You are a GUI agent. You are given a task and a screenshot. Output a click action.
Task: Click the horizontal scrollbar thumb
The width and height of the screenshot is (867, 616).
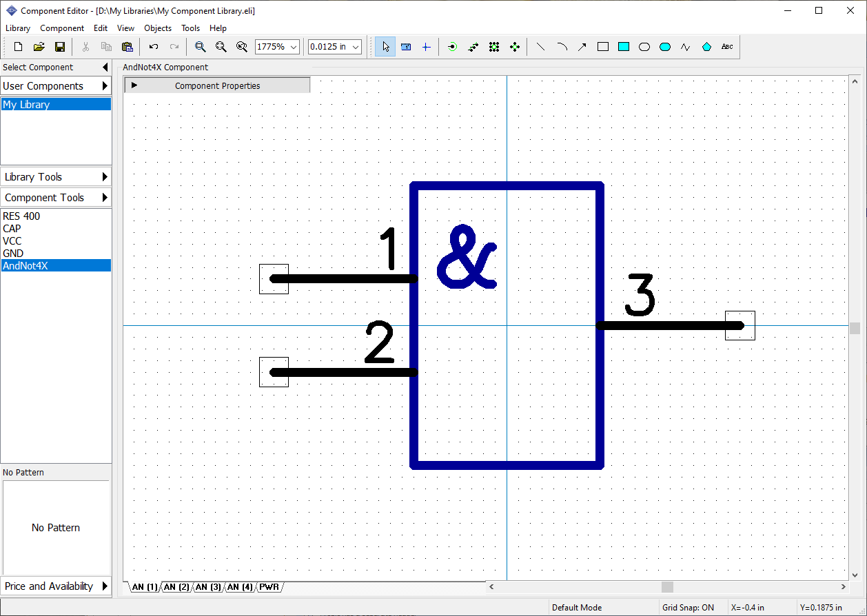pyautogui.click(x=667, y=586)
